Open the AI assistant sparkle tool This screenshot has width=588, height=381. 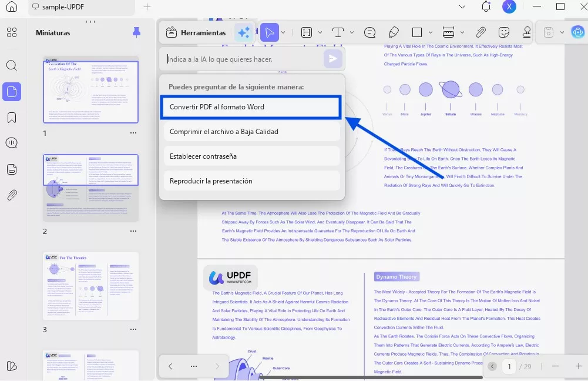point(243,32)
